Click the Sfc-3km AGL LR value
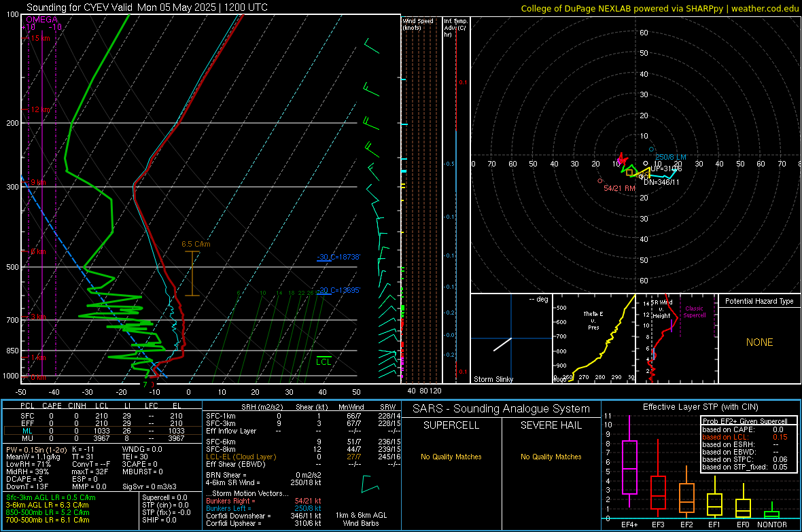Viewport: 802px width, 532px height. pyautogui.click(x=51, y=497)
